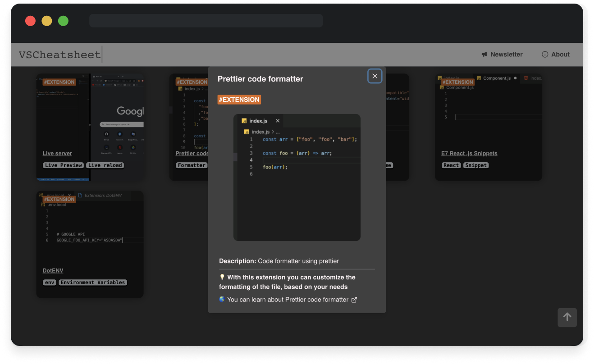This screenshot has height=364, width=594.
Task: Click the red window close dot
Action: (x=30, y=21)
